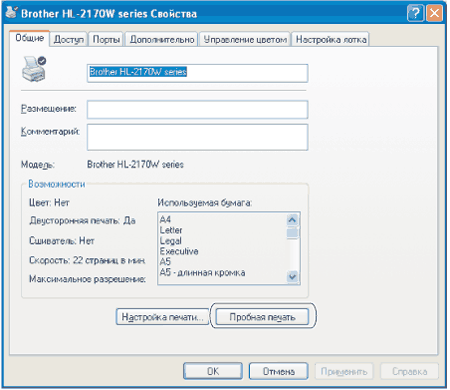
Task: Click the Применить button
Action: pos(344,371)
